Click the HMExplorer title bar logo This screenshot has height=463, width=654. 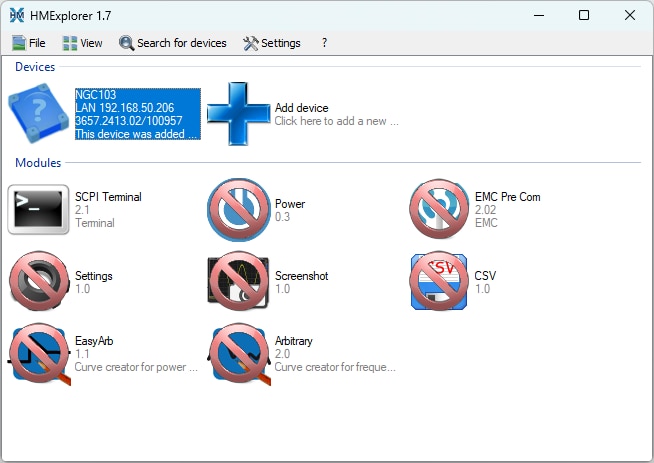pos(17,15)
